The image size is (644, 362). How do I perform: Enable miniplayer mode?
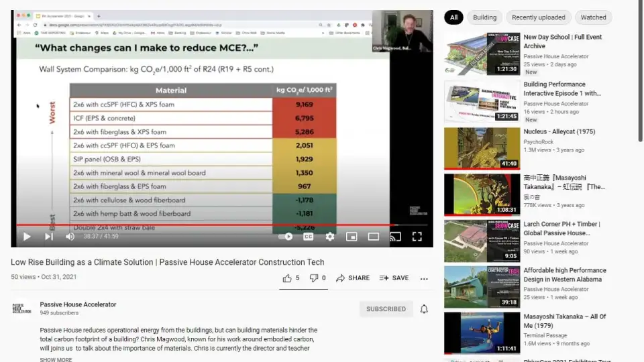pos(351,237)
